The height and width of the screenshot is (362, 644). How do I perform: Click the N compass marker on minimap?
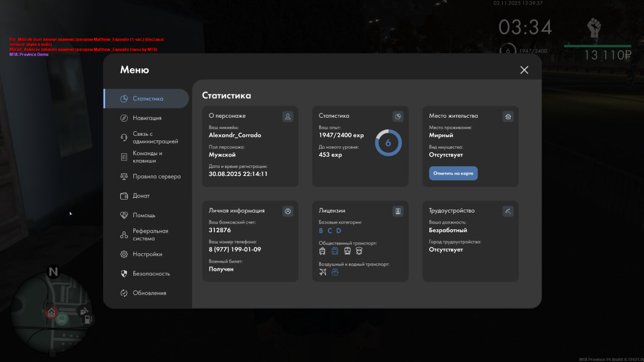click(53, 272)
